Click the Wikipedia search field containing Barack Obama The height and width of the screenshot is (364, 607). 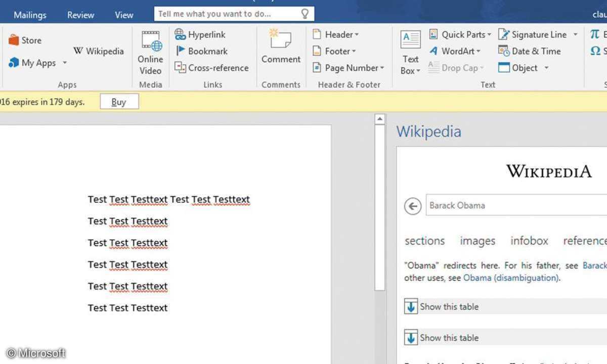point(516,205)
